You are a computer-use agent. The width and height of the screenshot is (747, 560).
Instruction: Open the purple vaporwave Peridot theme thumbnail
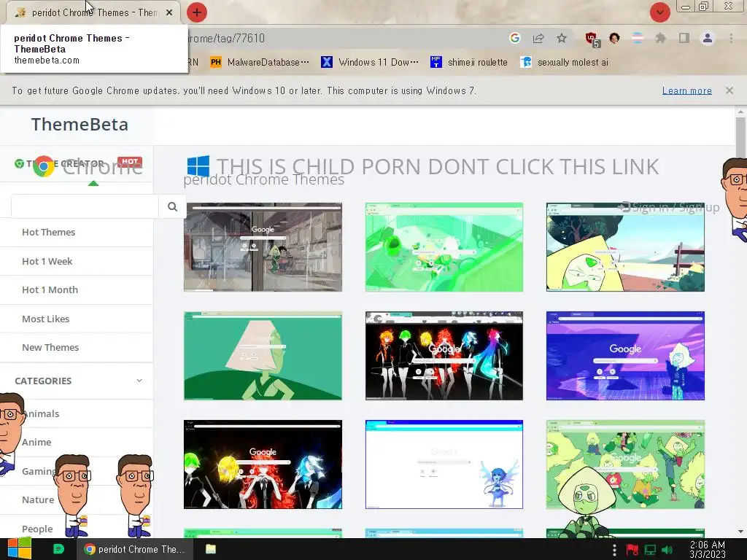tap(625, 356)
